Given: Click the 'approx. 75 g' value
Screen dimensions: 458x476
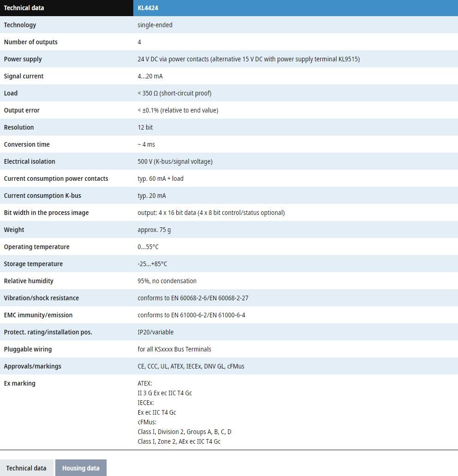Looking at the screenshot, I should 154,230.
